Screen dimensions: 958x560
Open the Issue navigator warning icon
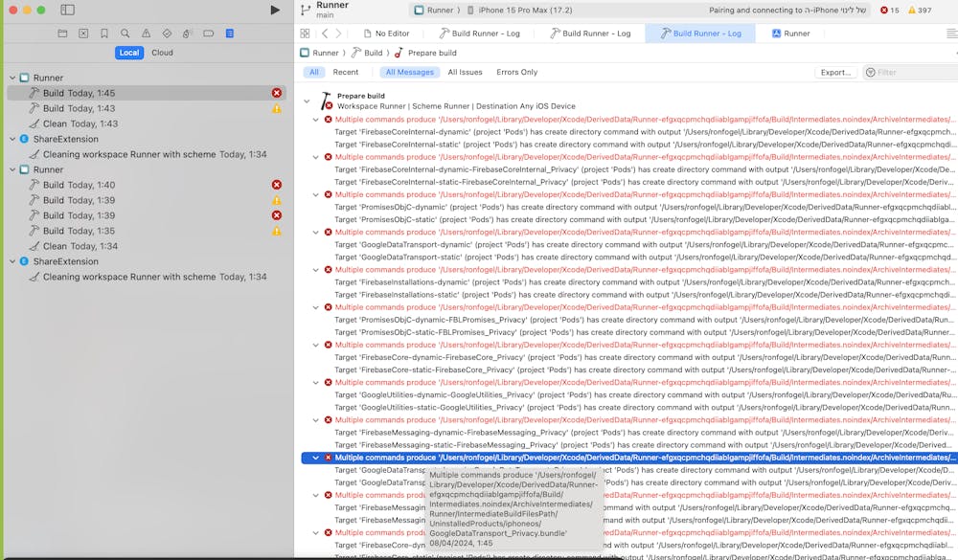tap(146, 34)
